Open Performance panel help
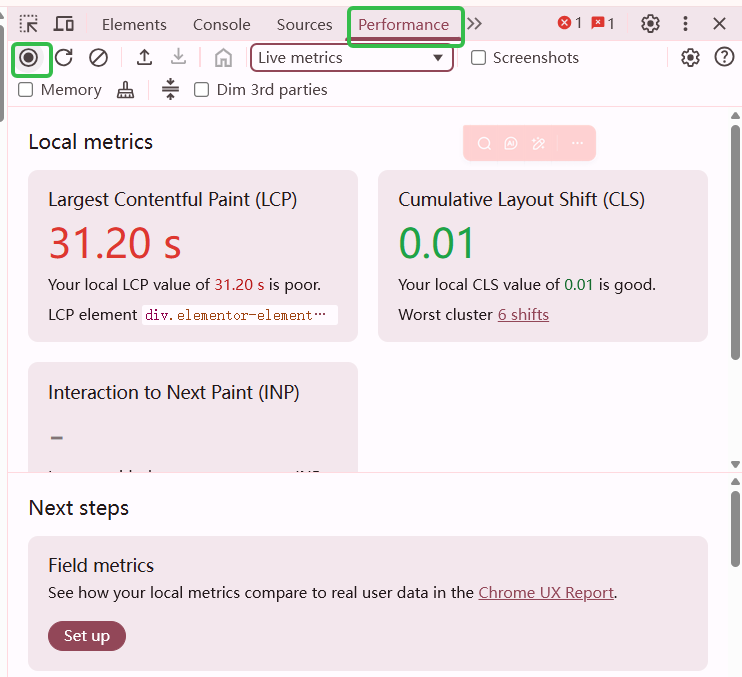 [x=725, y=58]
